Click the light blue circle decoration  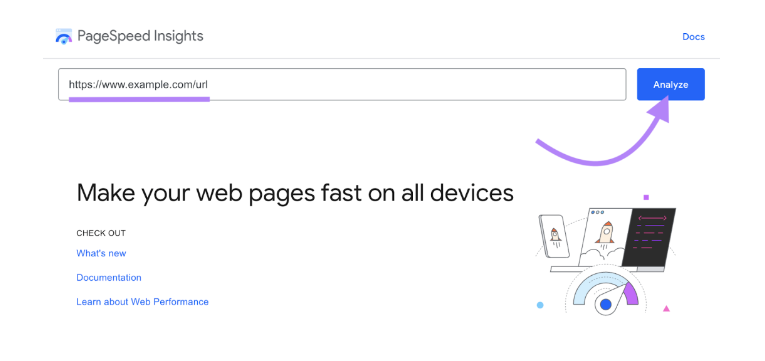540,305
